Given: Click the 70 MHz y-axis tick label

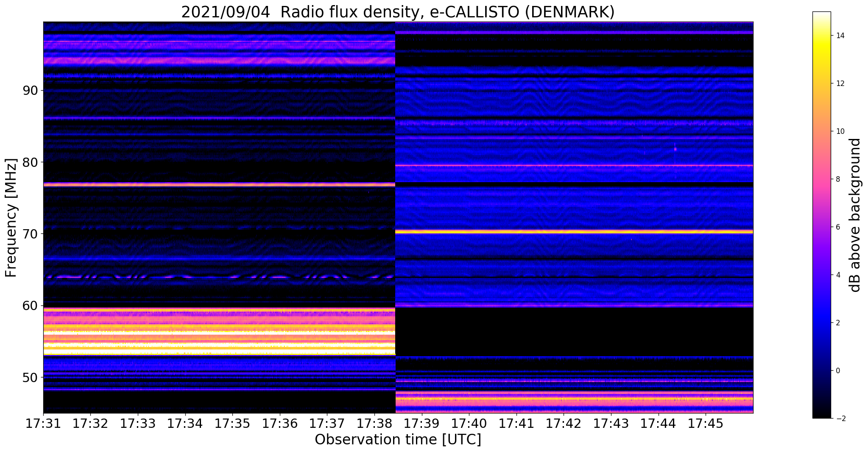Looking at the screenshot, I should coord(29,234).
